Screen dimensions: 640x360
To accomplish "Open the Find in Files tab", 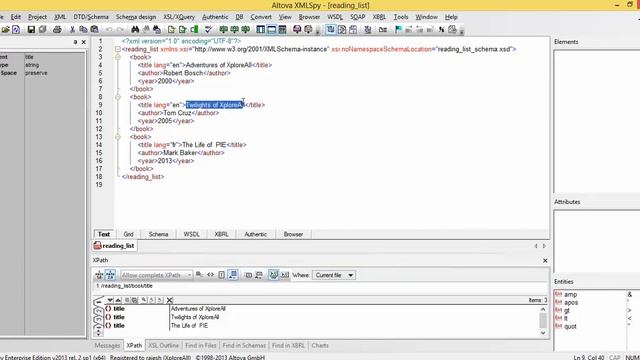I will [200, 346].
